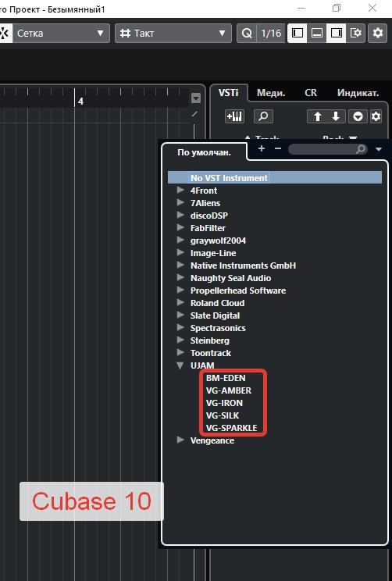Click the next instrument down arrow
The image size is (392, 581).
pos(336,116)
